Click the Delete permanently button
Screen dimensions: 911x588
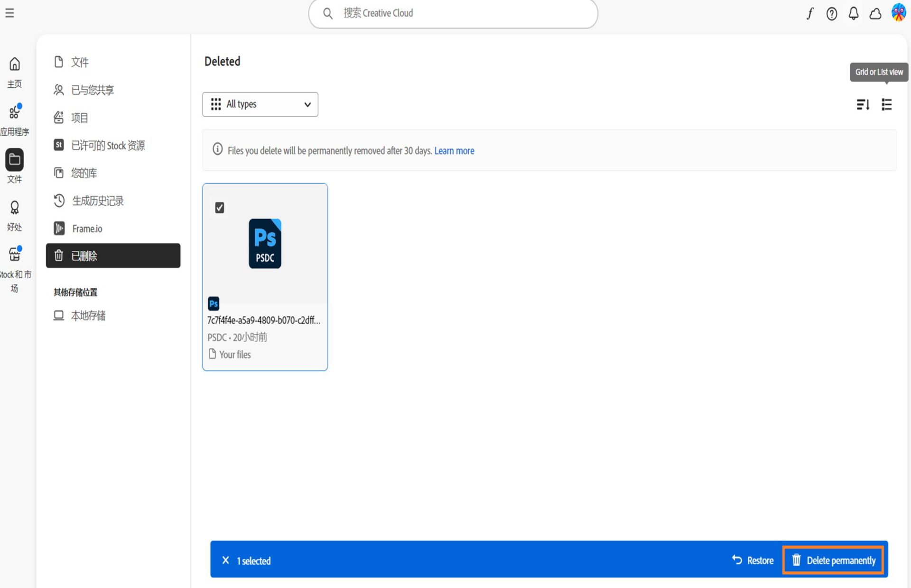coord(833,560)
